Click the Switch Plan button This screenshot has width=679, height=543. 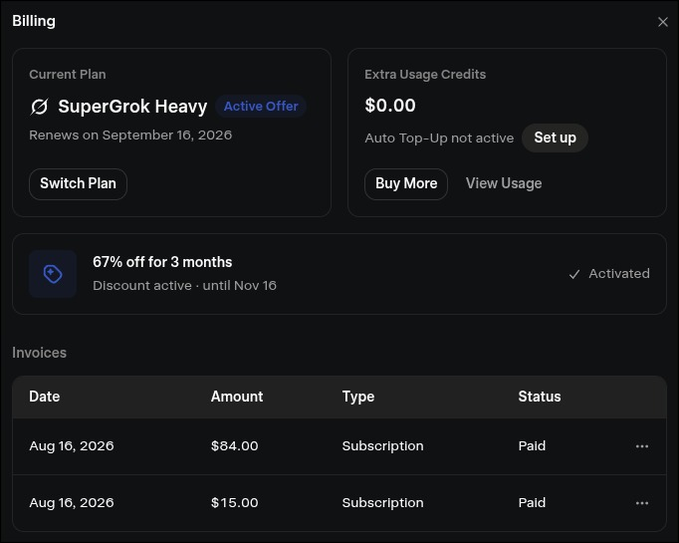pos(78,184)
